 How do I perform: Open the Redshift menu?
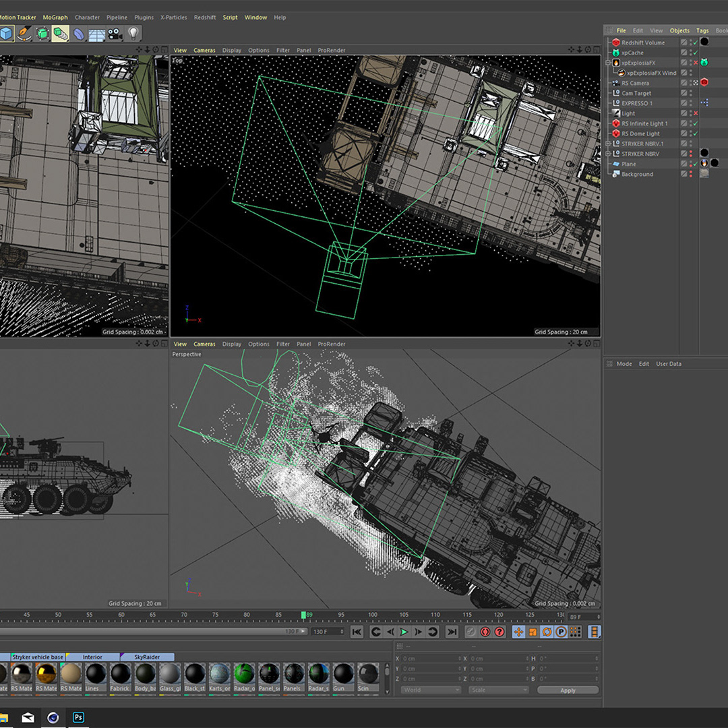[205, 17]
